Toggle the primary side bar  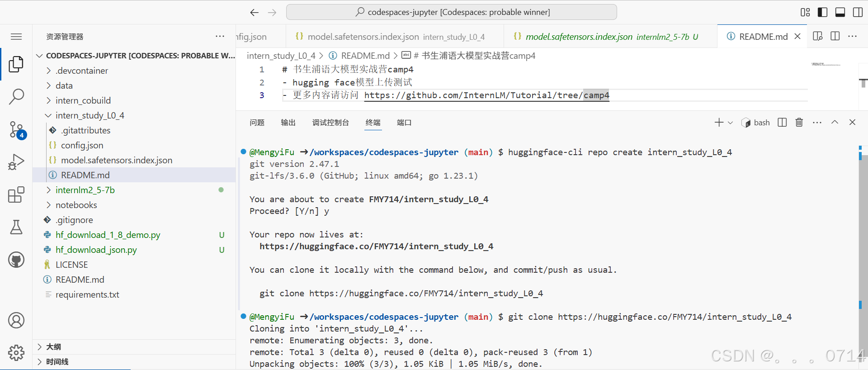click(x=823, y=12)
